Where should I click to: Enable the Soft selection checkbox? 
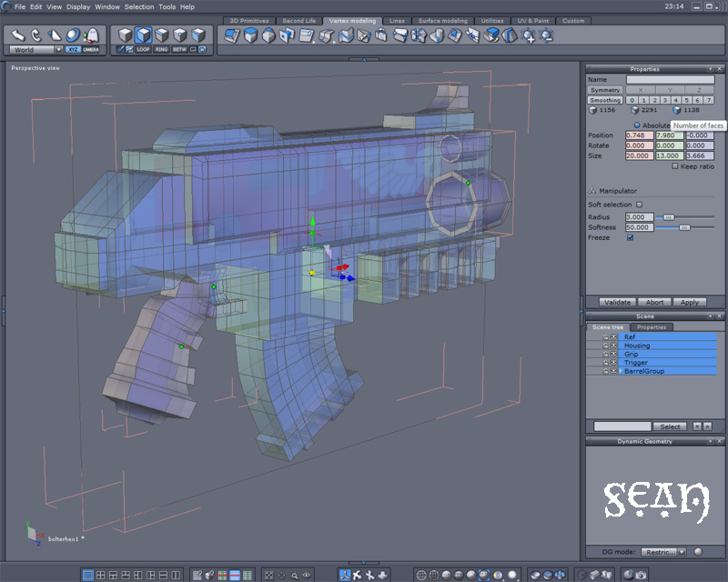pyautogui.click(x=640, y=205)
